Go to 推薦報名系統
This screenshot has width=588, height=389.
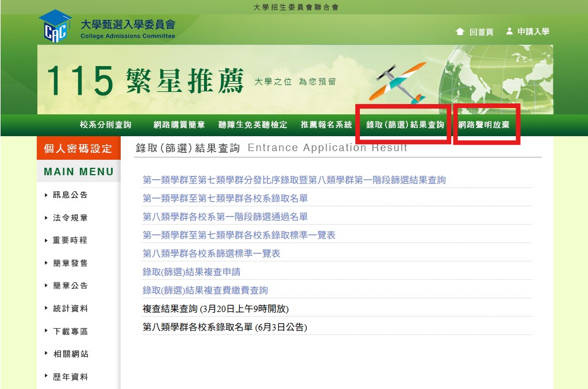pyautogui.click(x=326, y=125)
